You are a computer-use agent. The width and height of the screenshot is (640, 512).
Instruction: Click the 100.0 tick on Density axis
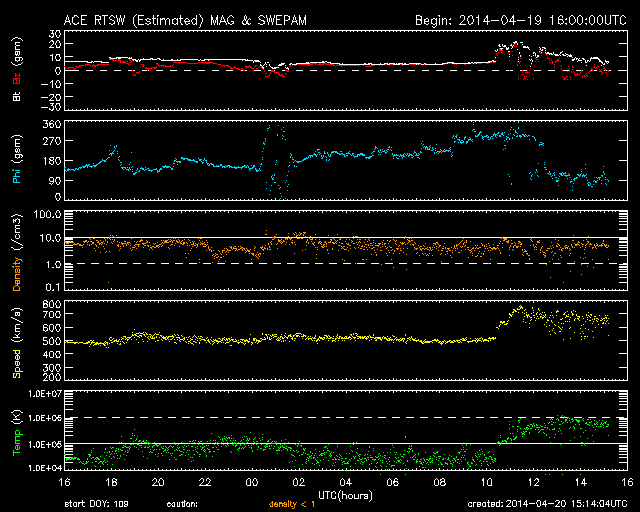coord(46,214)
